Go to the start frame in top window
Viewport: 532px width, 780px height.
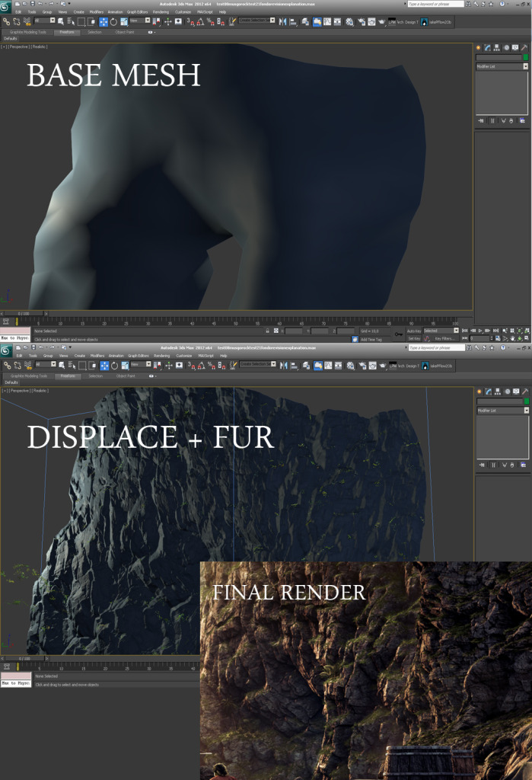point(465,331)
